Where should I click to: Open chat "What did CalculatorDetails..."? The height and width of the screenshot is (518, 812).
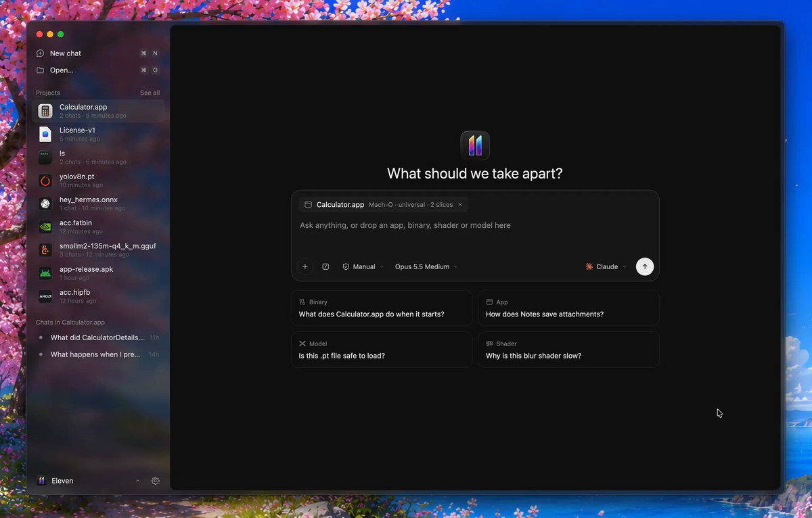[98, 337]
